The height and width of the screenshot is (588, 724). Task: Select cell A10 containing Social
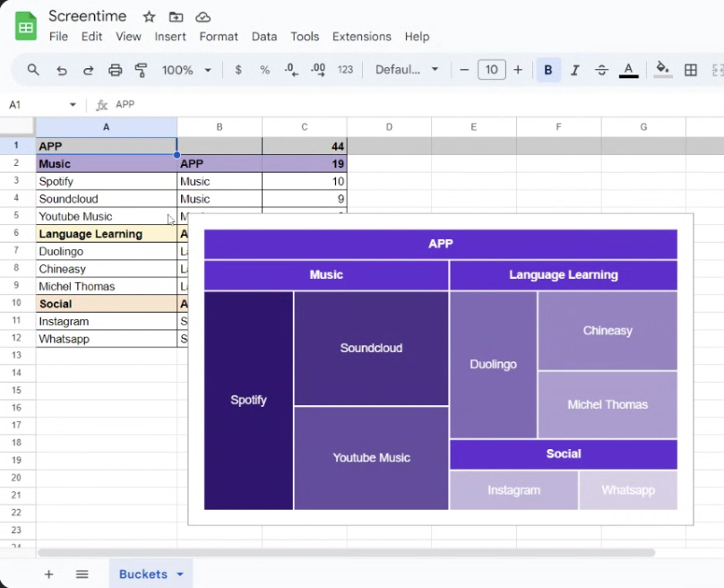point(107,304)
